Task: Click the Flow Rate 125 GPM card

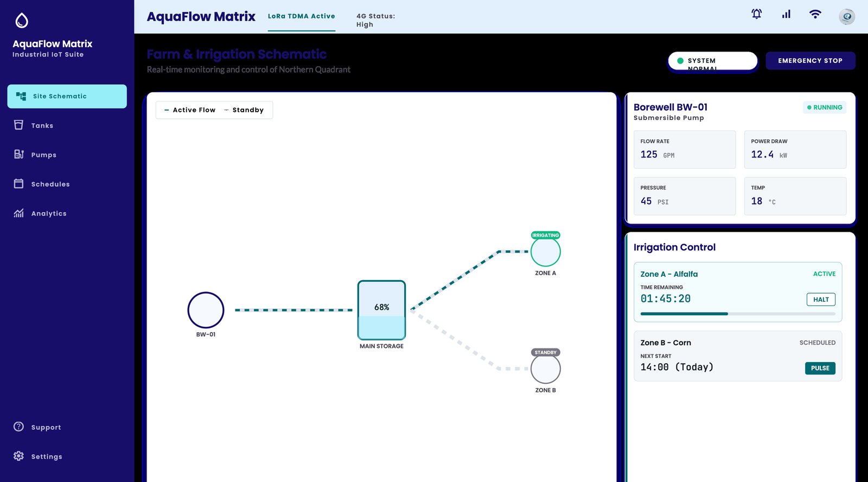Action: tap(685, 149)
